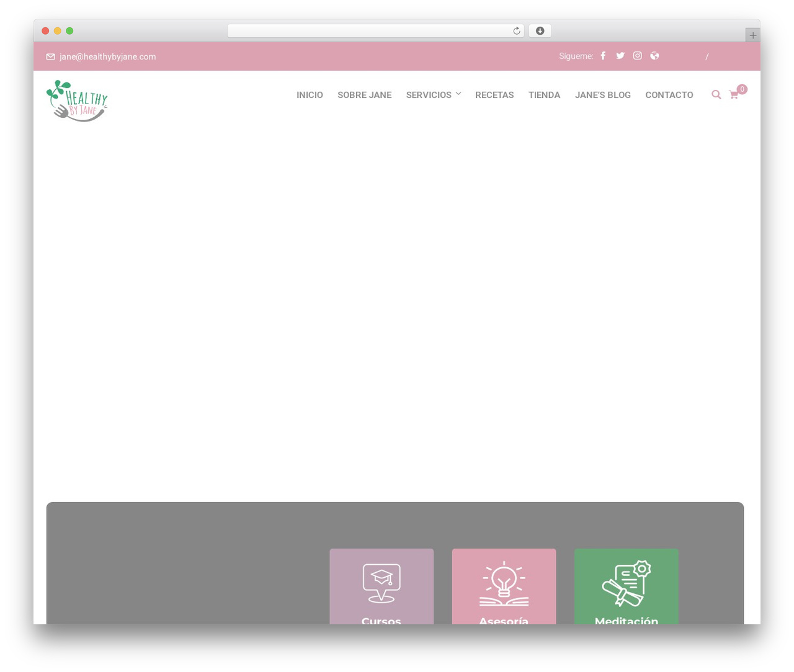Add a new browser tab
The width and height of the screenshot is (794, 672).
pyautogui.click(x=752, y=35)
